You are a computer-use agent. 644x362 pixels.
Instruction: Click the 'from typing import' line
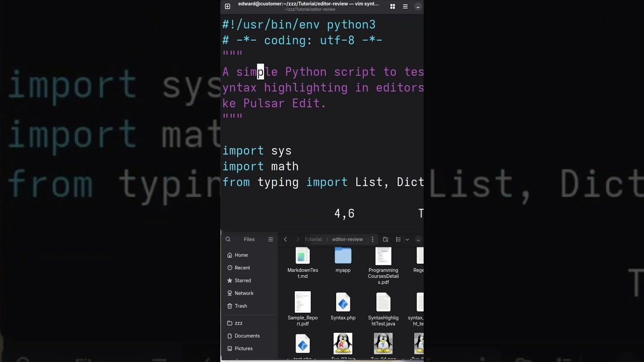tap(323, 182)
